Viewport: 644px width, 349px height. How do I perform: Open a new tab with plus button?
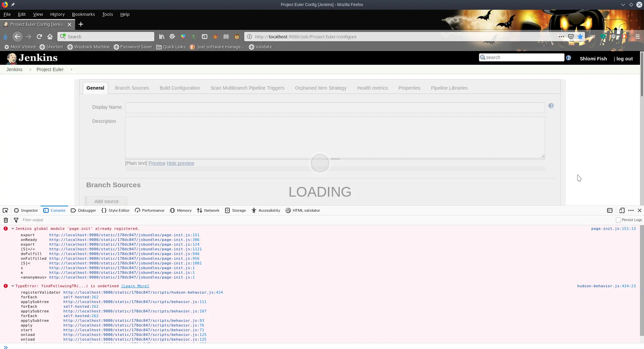pyautogui.click(x=81, y=24)
